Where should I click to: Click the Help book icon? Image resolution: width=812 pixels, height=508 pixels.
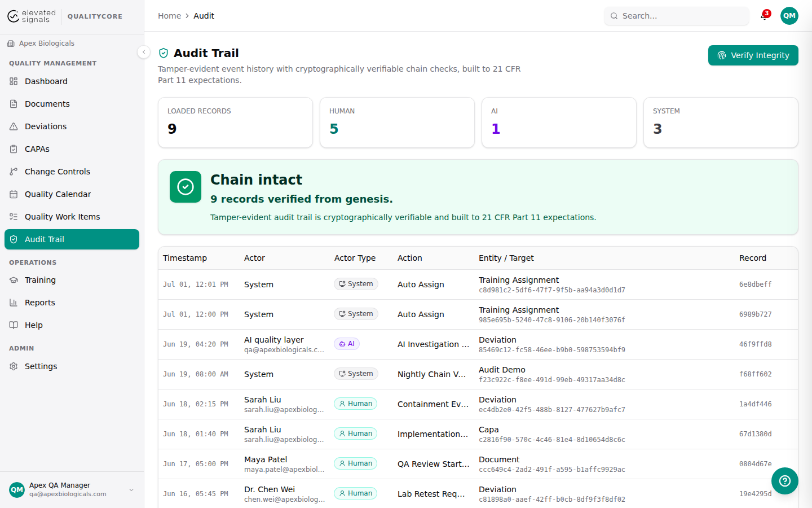tap(14, 325)
